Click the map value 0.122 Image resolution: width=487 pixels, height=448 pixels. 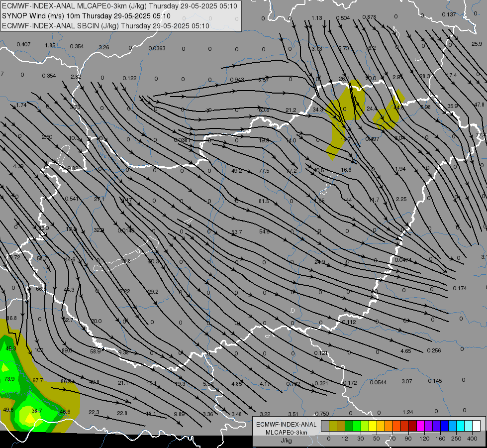(x=129, y=78)
